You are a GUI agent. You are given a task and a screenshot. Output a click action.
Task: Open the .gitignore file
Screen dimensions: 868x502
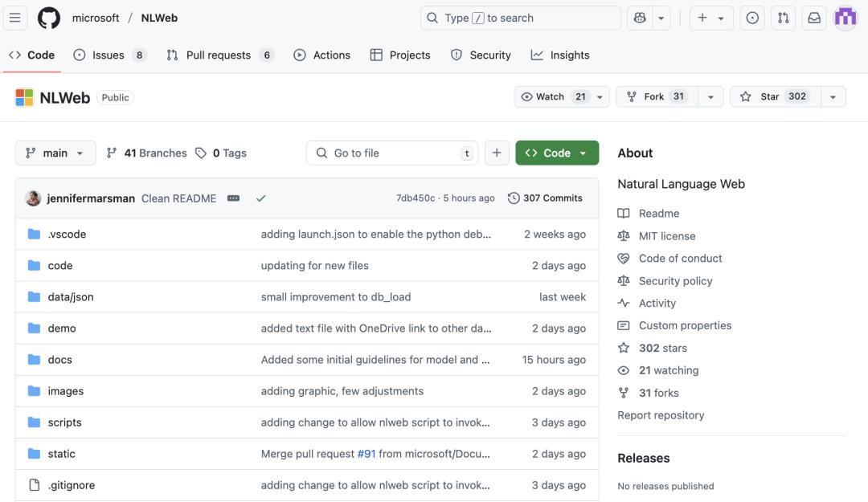[72, 485]
